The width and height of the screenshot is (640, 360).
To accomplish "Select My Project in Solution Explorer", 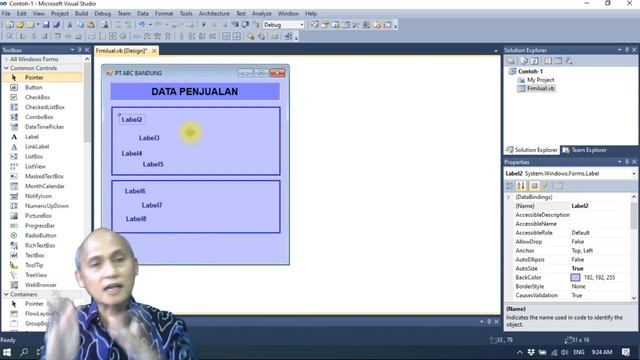I will click(x=540, y=80).
